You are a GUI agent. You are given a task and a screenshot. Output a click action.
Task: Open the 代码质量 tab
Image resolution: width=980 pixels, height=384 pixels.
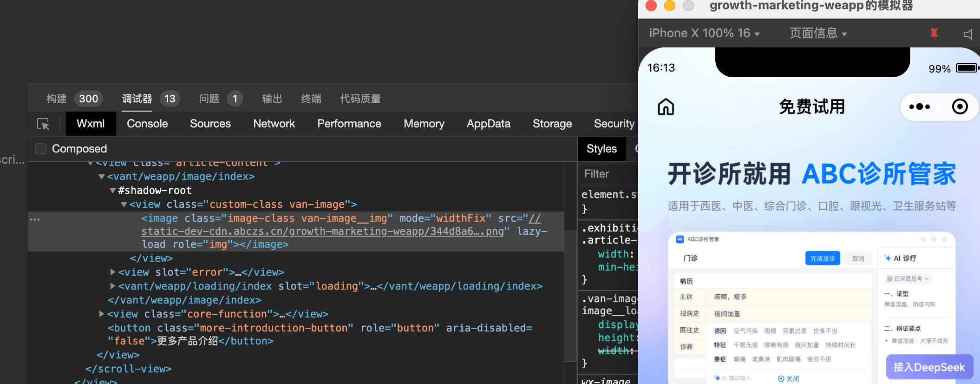(360, 99)
